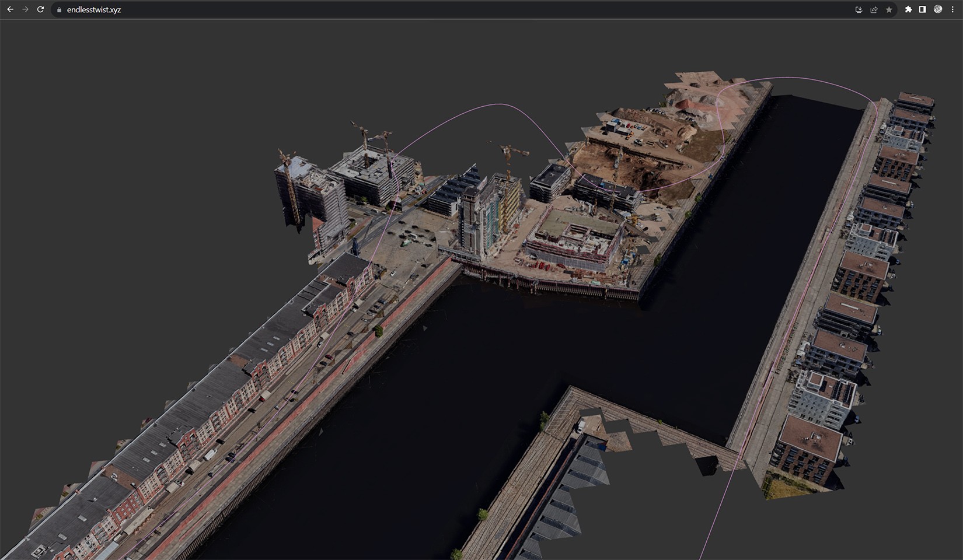Click the browser back arrow
The height and width of the screenshot is (560, 963).
pos(10,9)
